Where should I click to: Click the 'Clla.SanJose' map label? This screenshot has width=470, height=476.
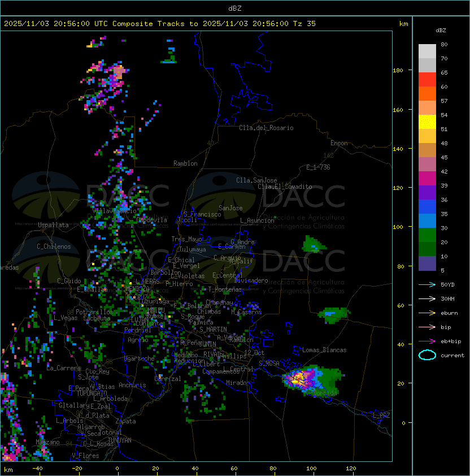click(x=256, y=180)
